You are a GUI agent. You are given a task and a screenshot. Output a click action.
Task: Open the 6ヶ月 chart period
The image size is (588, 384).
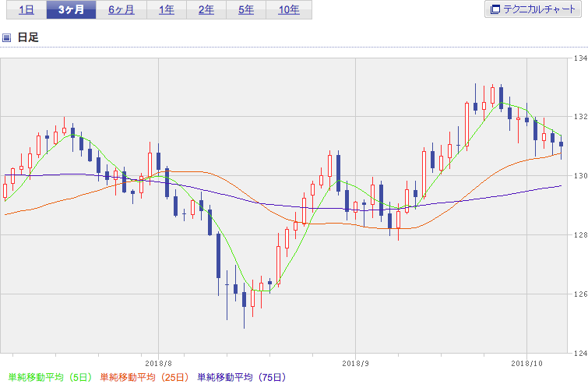pyautogui.click(x=121, y=10)
